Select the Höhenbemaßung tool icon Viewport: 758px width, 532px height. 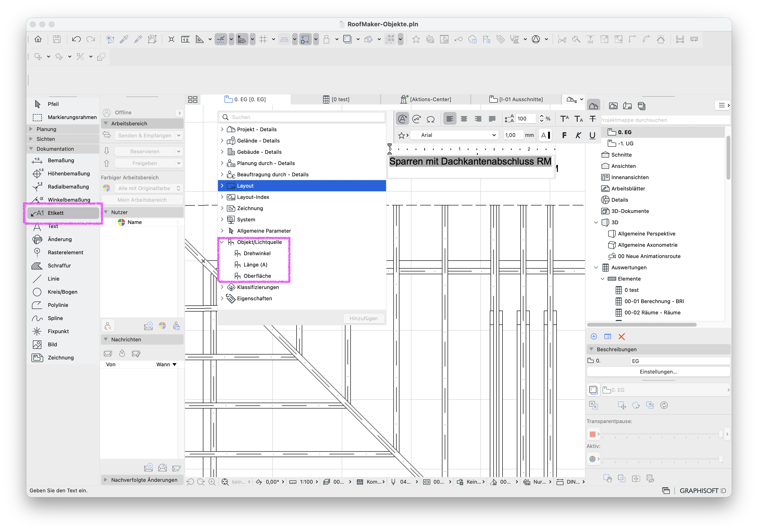click(37, 173)
